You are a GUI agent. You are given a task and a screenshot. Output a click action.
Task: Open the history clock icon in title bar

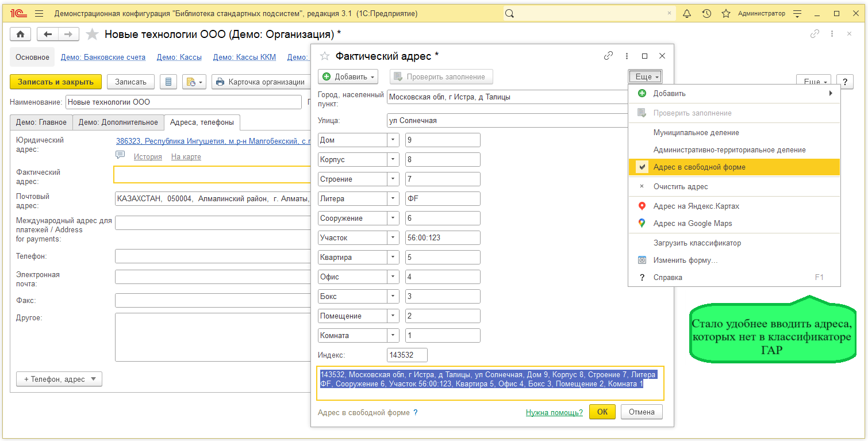point(706,13)
